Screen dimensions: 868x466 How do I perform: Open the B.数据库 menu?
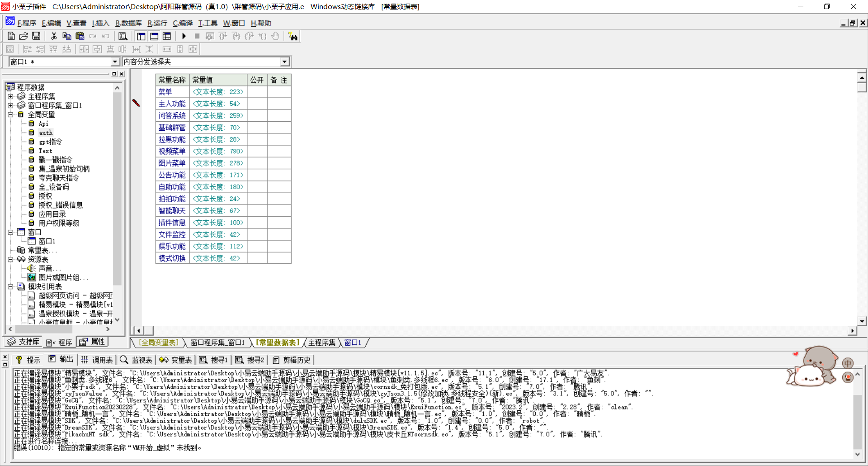(x=128, y=23)
